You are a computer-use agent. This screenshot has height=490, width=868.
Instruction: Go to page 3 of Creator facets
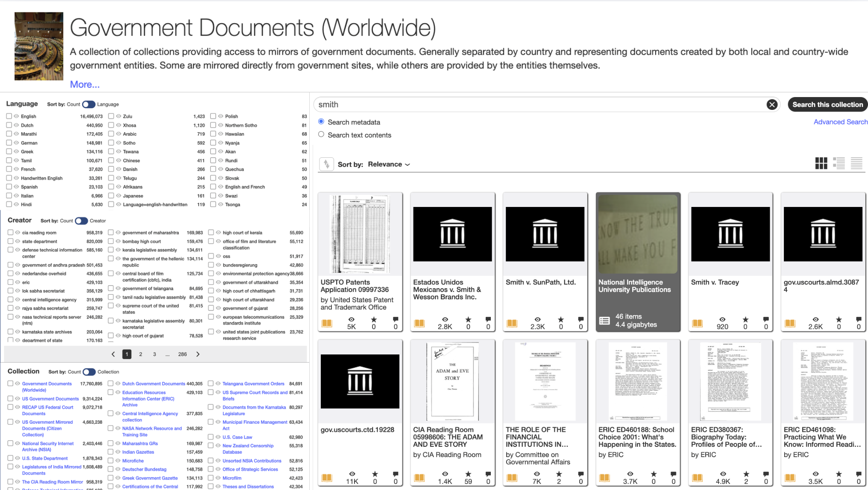(155, 354)
